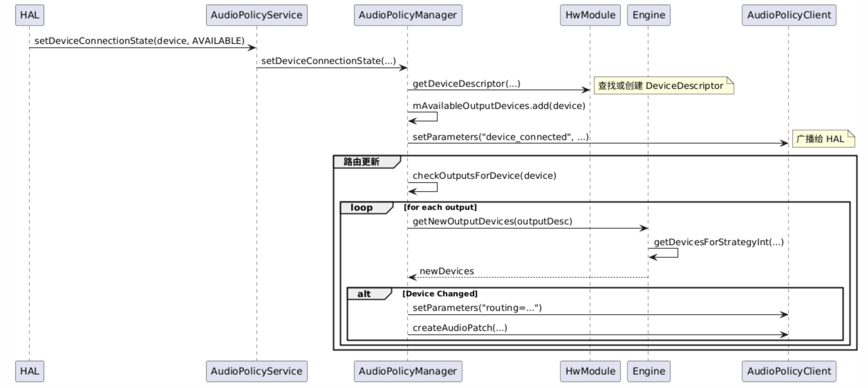Click the top Engine participant box
This screenshot has width=868, height=388.
(x=648, y=15)
